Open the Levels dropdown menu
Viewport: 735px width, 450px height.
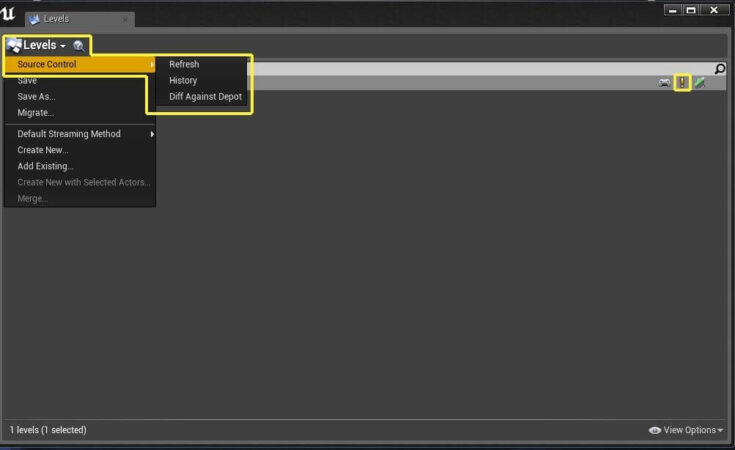(x=45, y=45)
